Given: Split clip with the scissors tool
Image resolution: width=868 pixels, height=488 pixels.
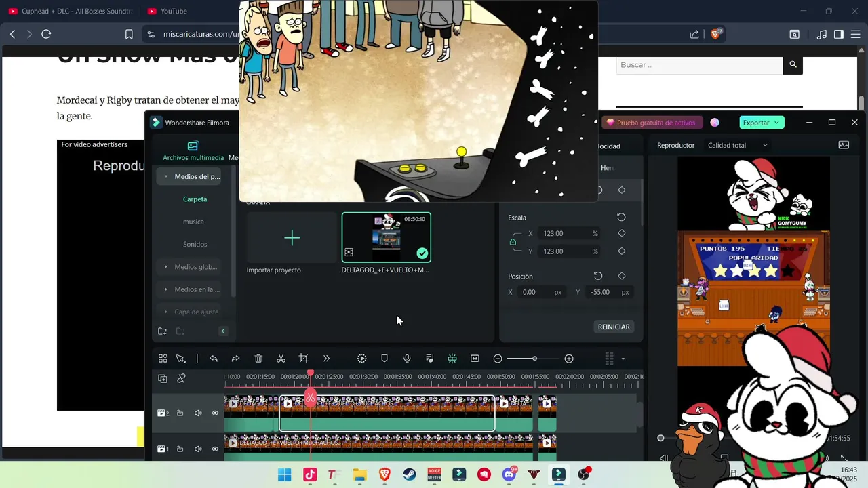Looking at the screenshot, I should pos(281,359).
